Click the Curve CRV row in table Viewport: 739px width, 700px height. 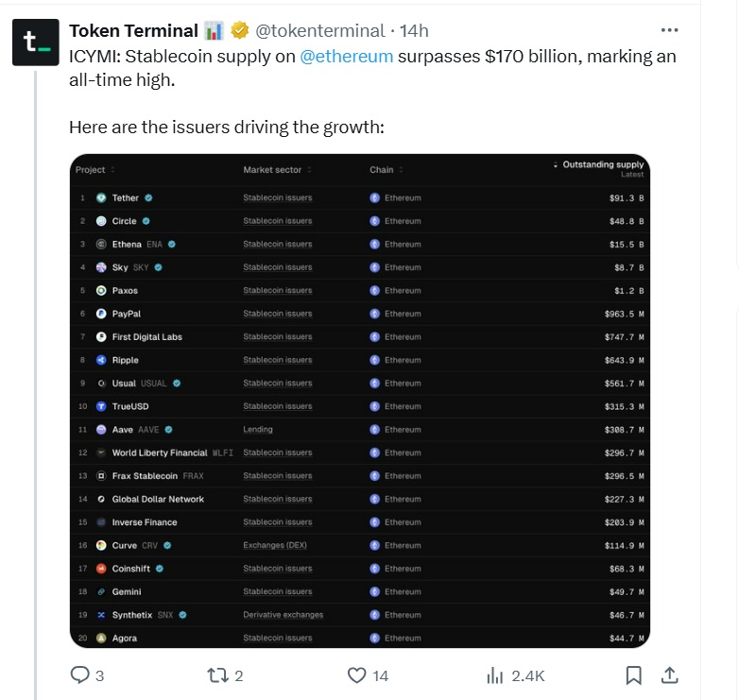(360, 545)
